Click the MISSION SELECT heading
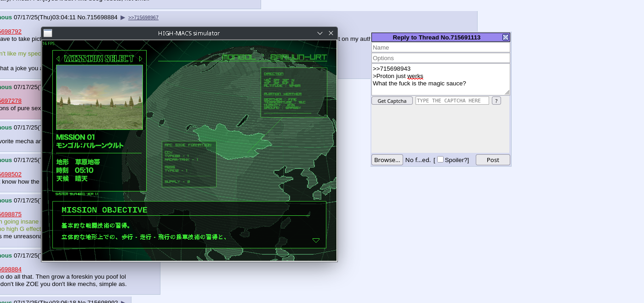 pyautogui.click(x=99, y=59)
